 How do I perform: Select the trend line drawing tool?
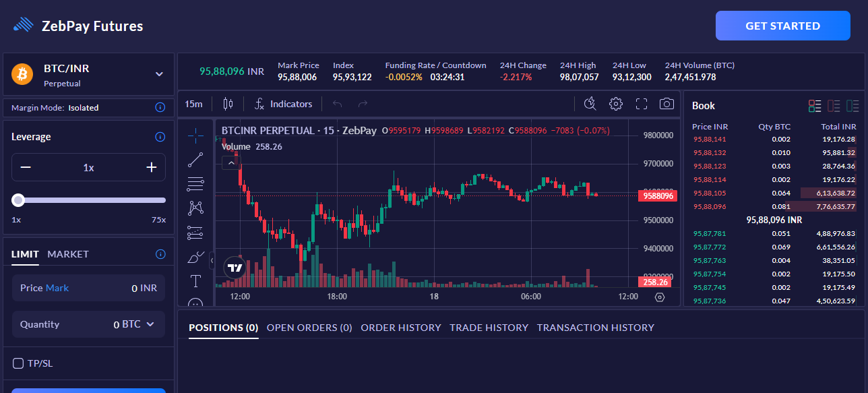pyautogui.click(x=195, y=160)
